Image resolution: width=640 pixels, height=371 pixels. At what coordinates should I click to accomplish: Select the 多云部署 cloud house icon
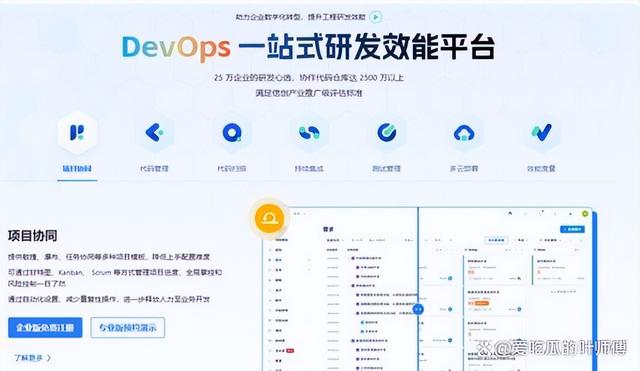click(464, 133)
